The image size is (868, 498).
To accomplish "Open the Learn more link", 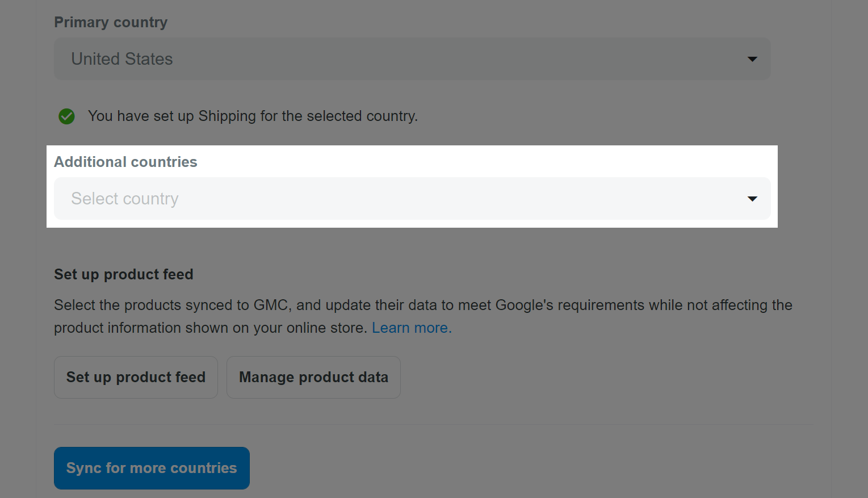I will pos(412,328).
